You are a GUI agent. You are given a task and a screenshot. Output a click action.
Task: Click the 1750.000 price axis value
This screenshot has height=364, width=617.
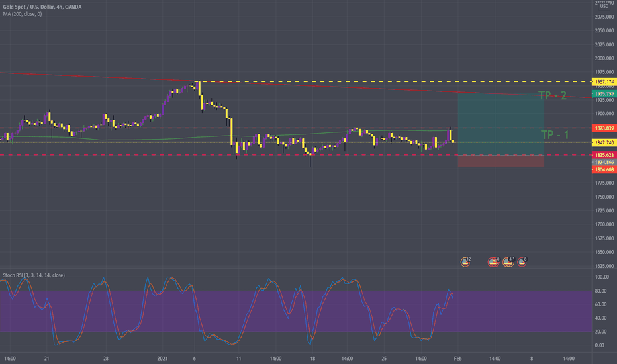(604, 197)
